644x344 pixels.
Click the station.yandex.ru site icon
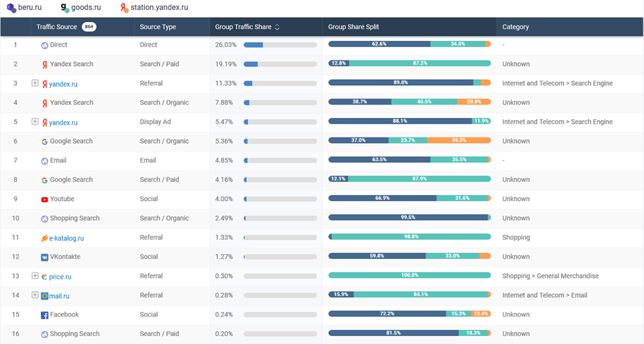pyautogui.click(x=124, y=7)
